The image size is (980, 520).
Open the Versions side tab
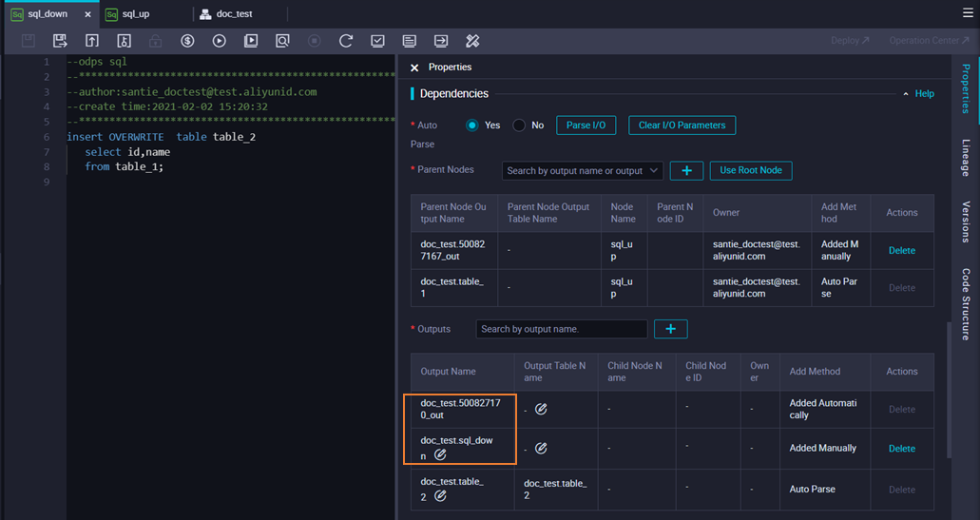point(967,221)
